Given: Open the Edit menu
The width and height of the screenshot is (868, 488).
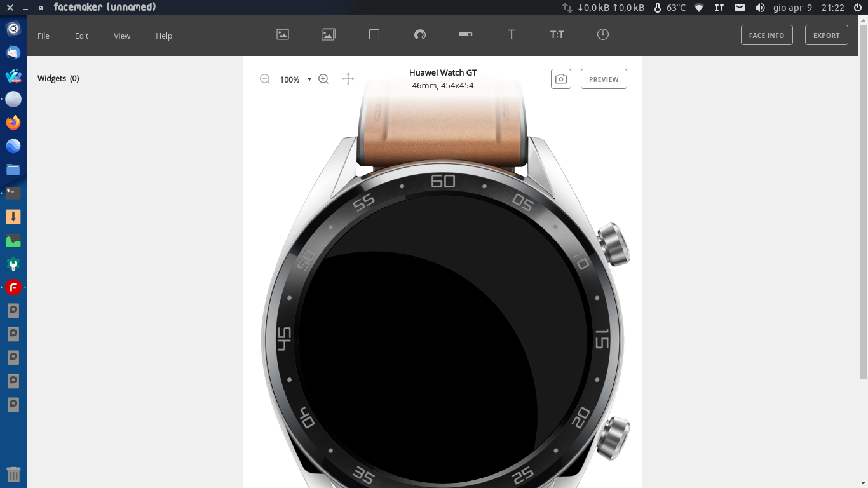Looking at the screenshot, I should point(82,36).
